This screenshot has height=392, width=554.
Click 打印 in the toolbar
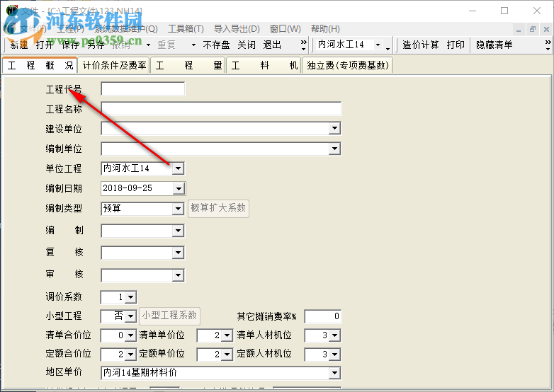coord(456,45)
